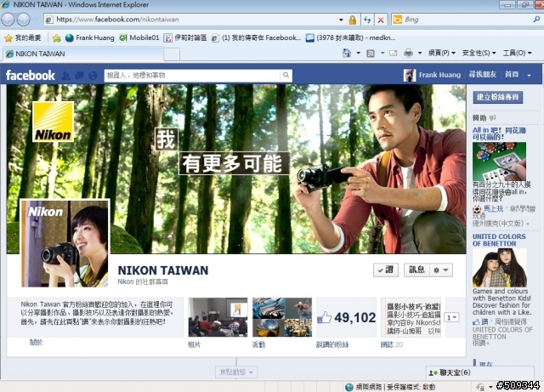Click the globe Internet zone icon in status bar
Viewport: 544px width, 392px height.
pos(349,387)
